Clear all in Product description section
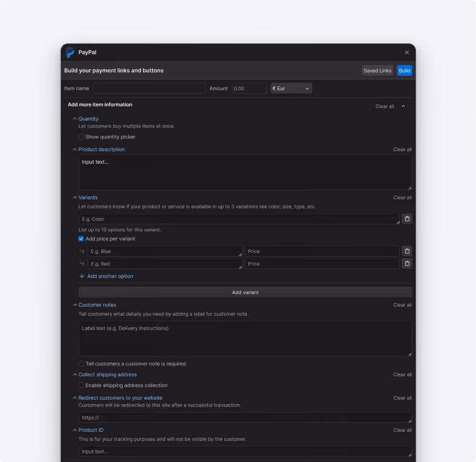This screenshot has width=476, height=462. point(402,149)
